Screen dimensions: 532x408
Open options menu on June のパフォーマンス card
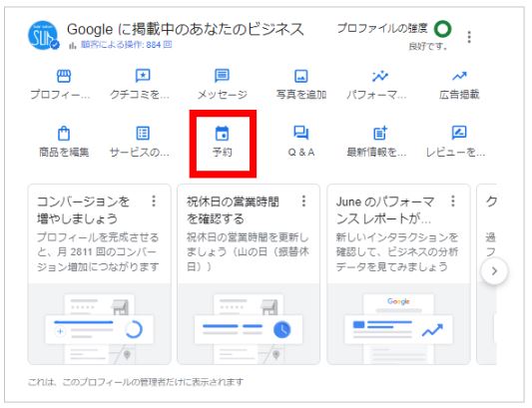coord(453,202)
